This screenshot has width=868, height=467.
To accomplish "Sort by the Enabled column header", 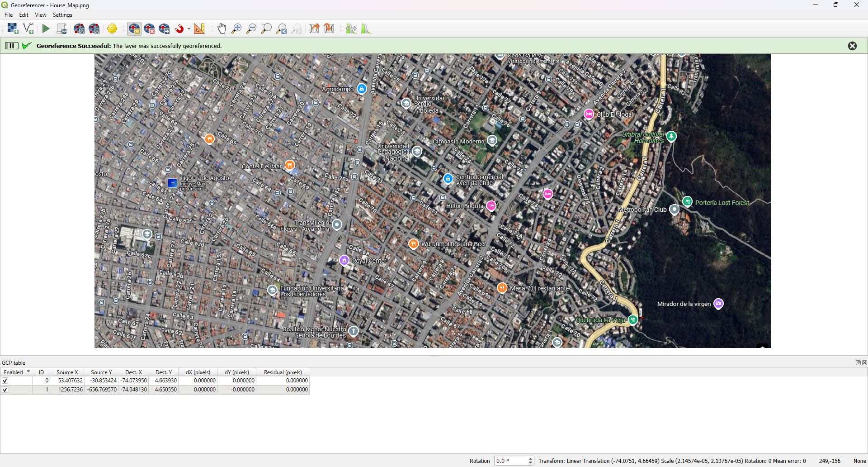I will click(x=16, y=372).
